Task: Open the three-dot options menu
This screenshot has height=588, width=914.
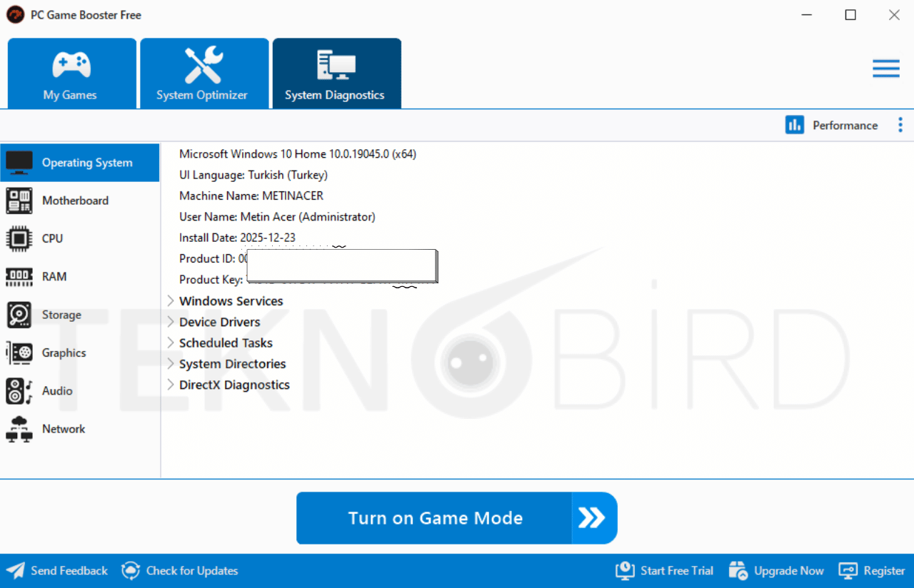Action: pos(900,125)
